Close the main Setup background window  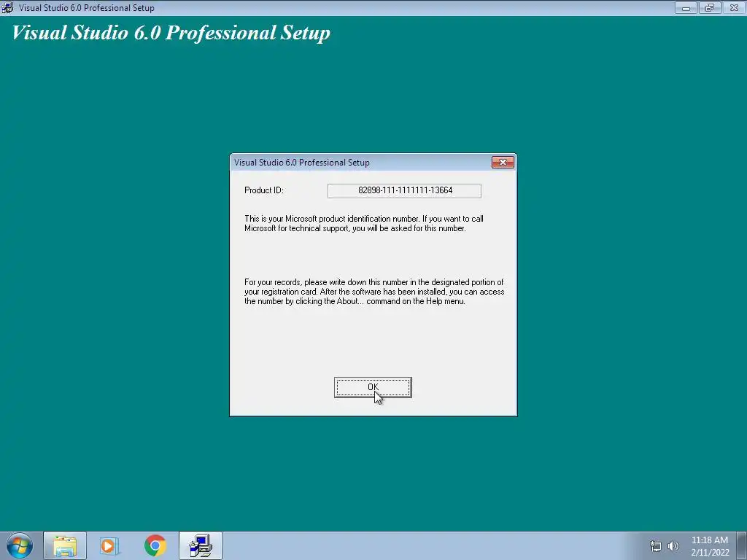click(734, 7)
